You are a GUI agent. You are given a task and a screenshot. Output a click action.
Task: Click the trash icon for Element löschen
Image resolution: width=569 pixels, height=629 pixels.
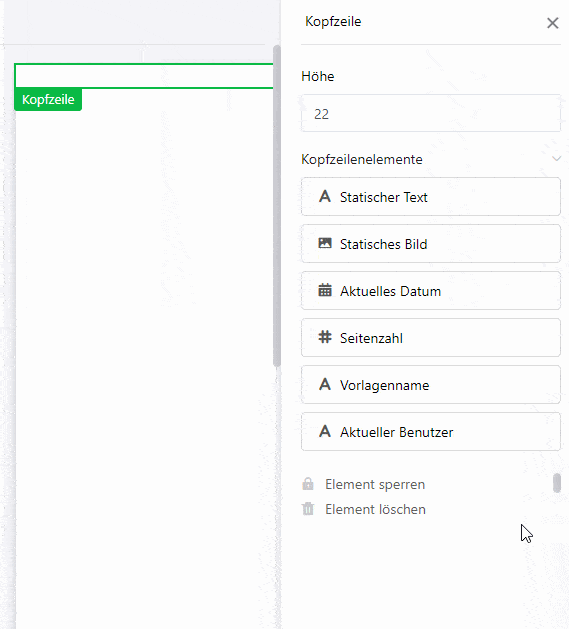[x=308, y=509]
